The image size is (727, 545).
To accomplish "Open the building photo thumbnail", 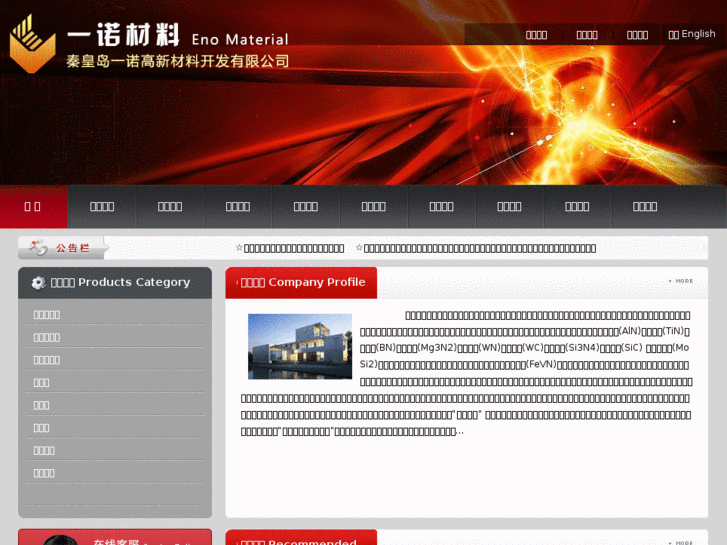I will 300,346.
